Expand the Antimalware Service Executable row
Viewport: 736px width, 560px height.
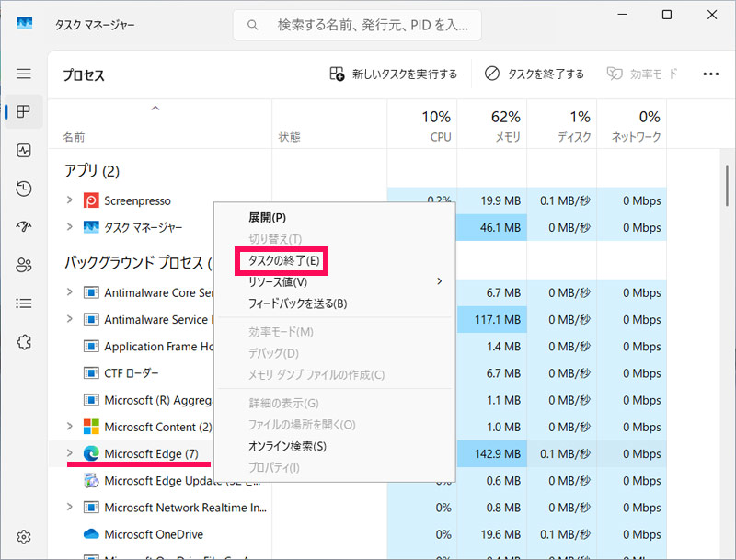coord(70,319)
